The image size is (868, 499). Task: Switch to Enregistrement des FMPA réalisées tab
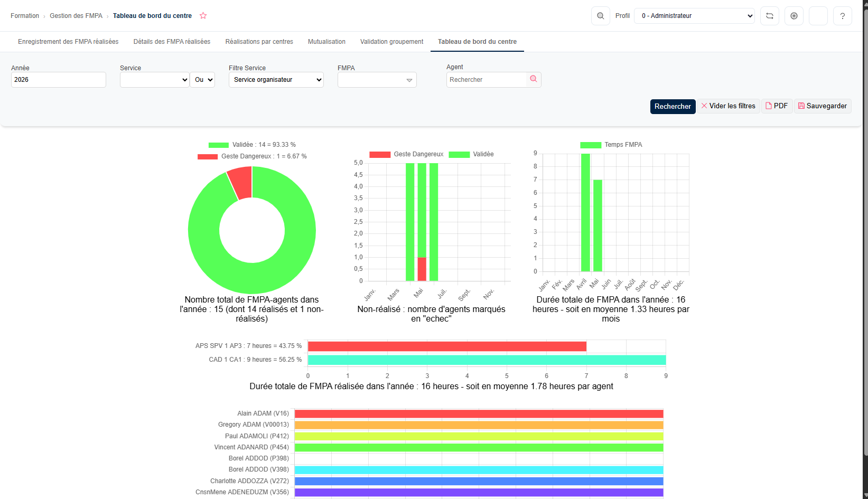pos(68,42)
